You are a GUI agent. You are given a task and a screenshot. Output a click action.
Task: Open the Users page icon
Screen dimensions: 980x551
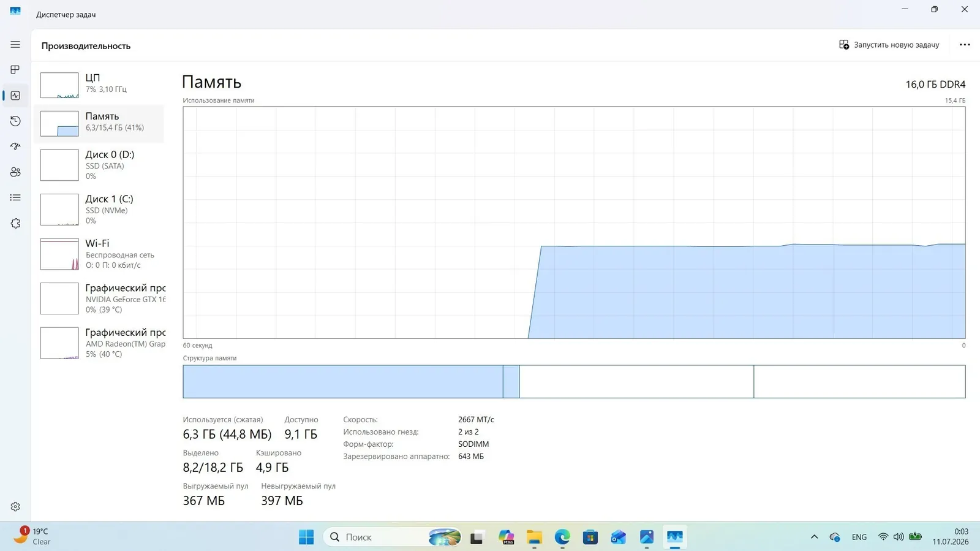click(x=15, y=172)
